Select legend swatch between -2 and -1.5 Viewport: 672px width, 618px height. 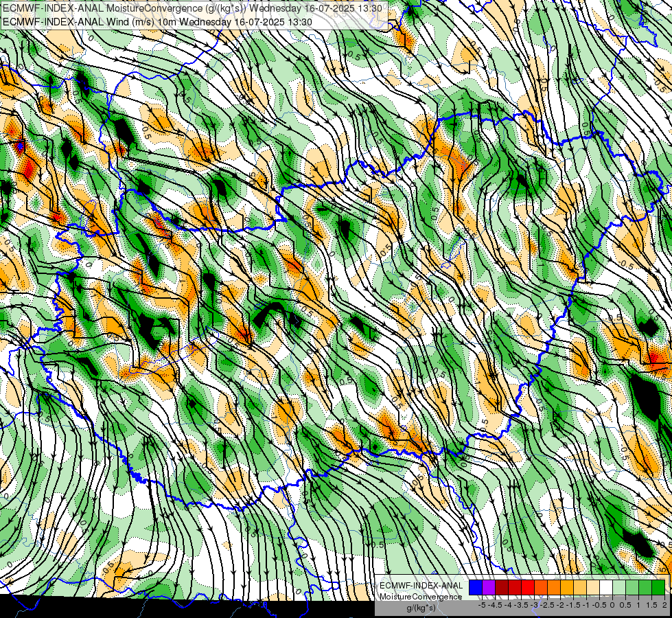coord(567,588)
